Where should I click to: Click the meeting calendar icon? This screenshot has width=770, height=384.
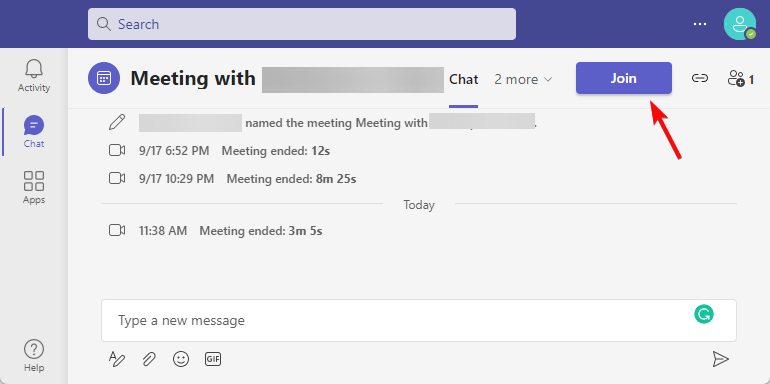pos(104,78)
